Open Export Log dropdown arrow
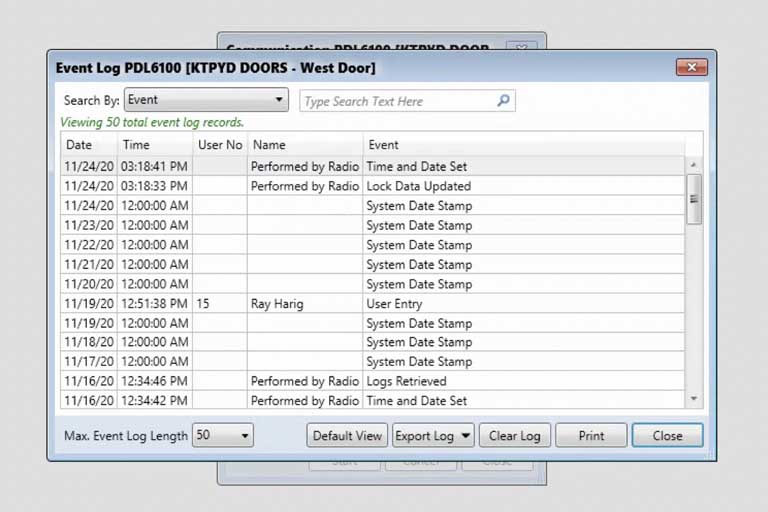This screenshot has height=512, width=768. tap(466, 436)
